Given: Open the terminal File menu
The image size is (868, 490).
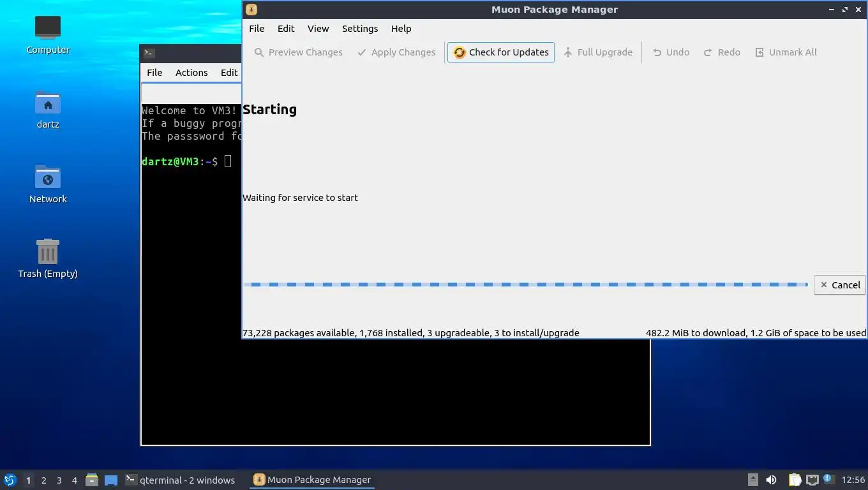Looking at the screenshot, I should click(x=154, y=73).
